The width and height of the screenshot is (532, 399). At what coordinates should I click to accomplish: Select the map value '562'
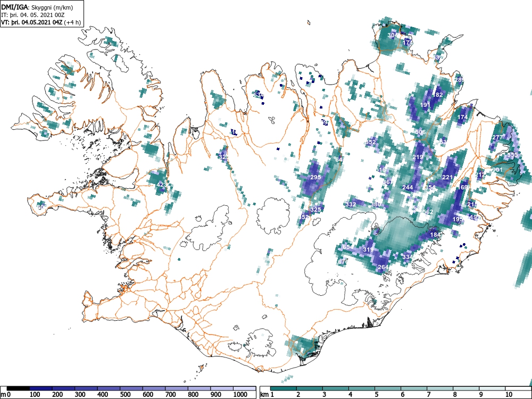(428, 212)
